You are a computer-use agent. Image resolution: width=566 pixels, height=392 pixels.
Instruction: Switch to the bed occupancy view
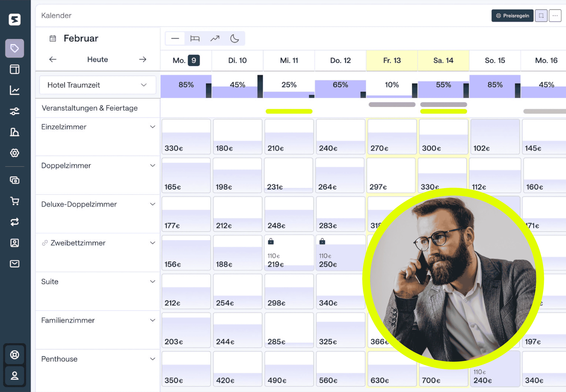pyautogui.click(x=195, y=39)
